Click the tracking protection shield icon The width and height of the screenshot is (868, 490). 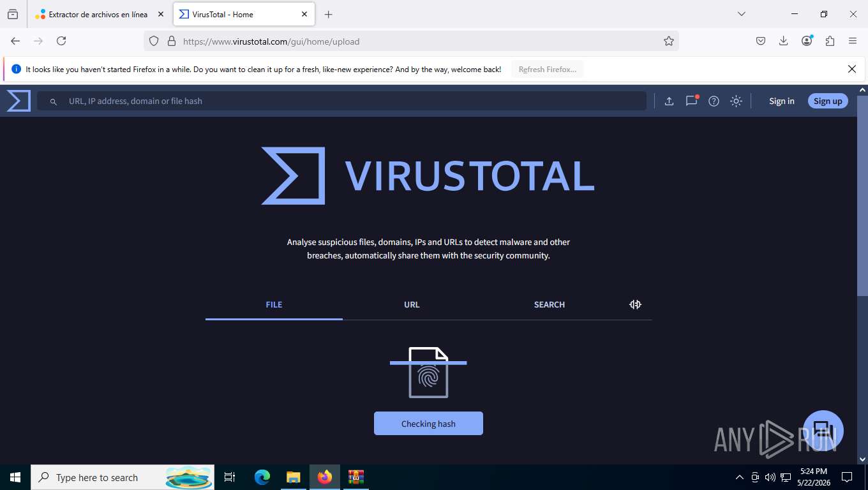coord(153,41)
